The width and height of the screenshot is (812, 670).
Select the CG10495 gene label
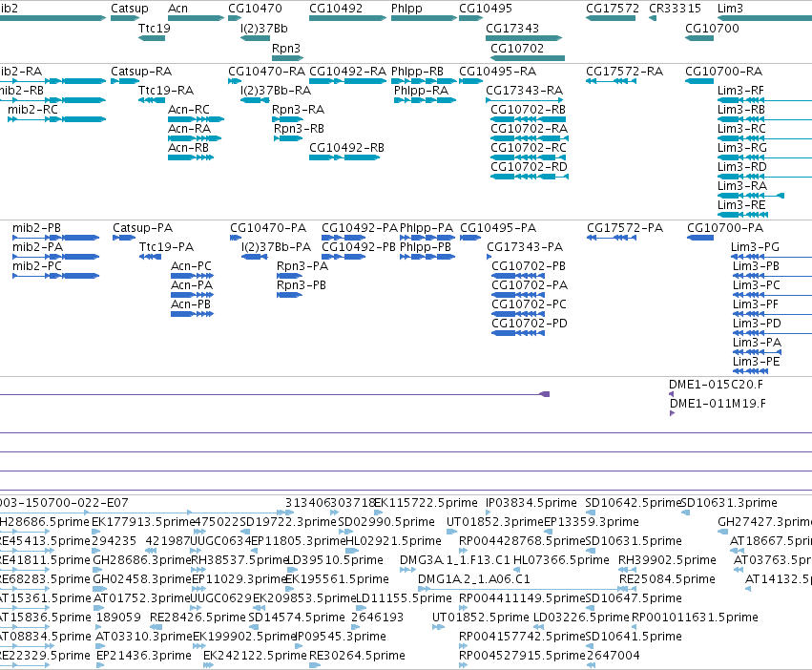coord(486,9)
